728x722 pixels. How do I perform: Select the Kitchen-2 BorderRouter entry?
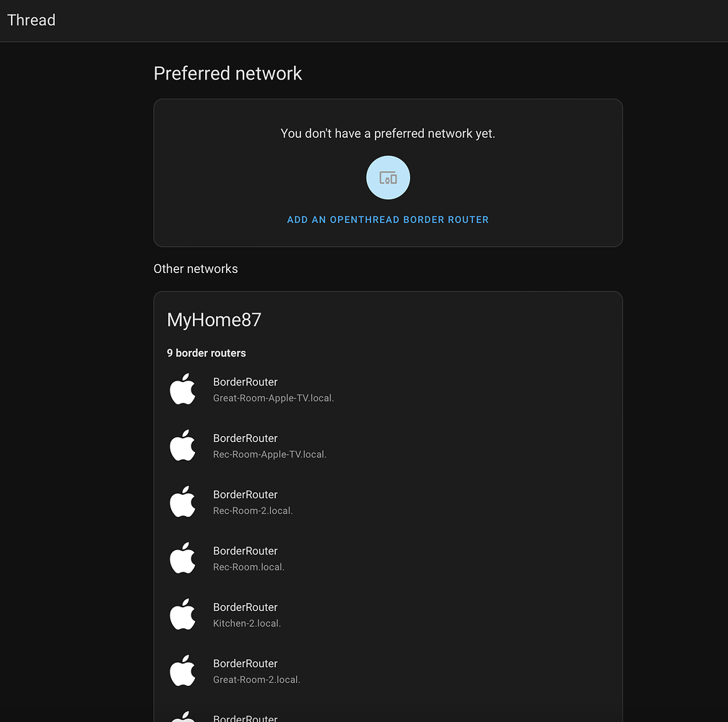pos(247,614)
